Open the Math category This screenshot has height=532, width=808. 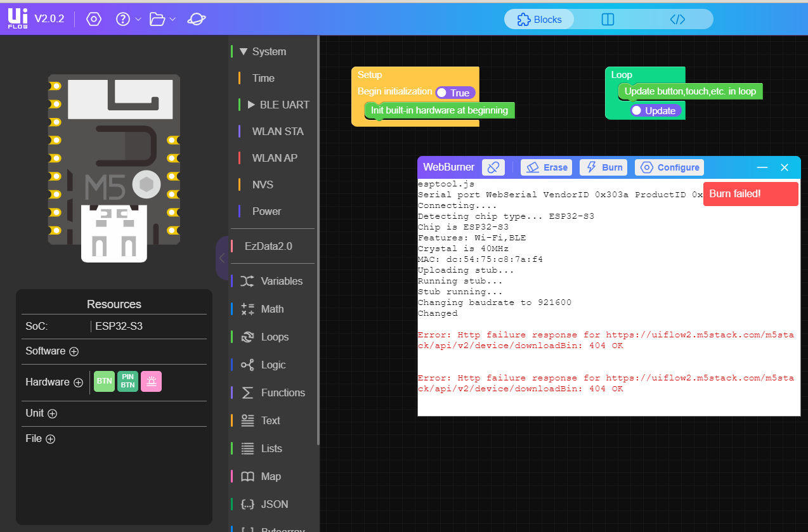(x=273, y=309)
